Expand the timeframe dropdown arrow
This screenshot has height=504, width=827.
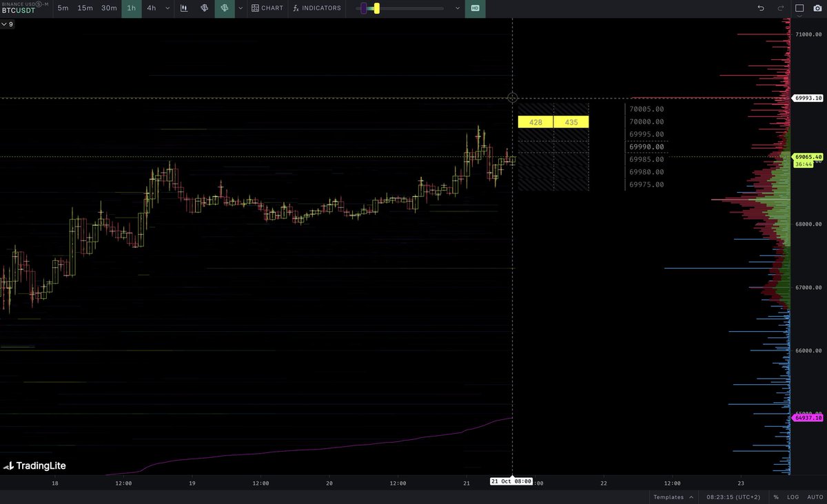coord(167,8)
